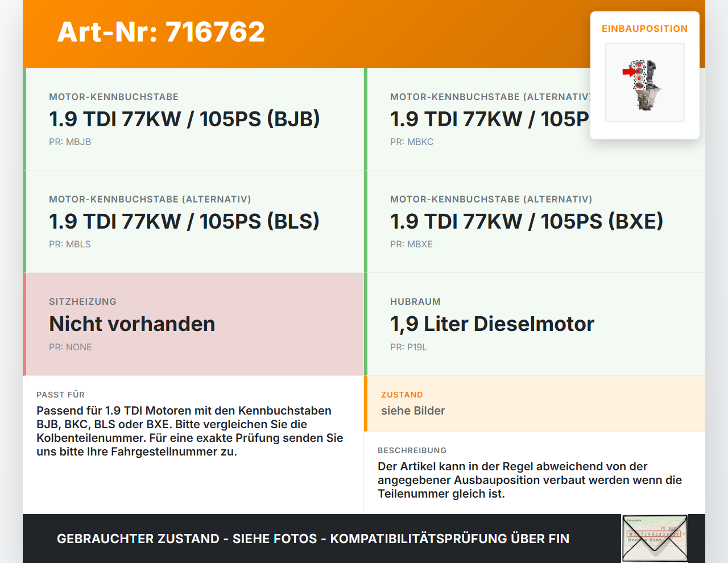Select the Art-Nr: 716762 heading

[161, 32]
